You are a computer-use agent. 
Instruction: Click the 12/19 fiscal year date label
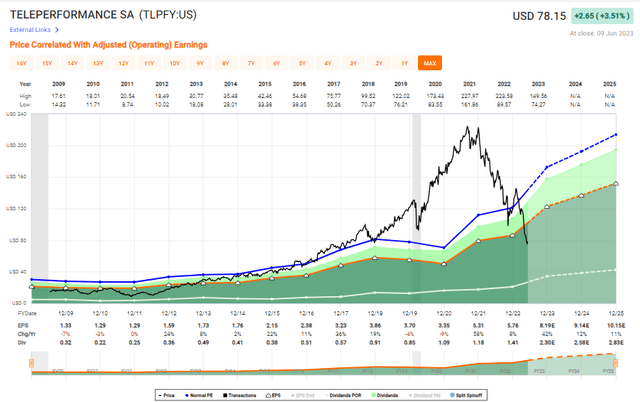pyautogui.click(x=409, y=313)
